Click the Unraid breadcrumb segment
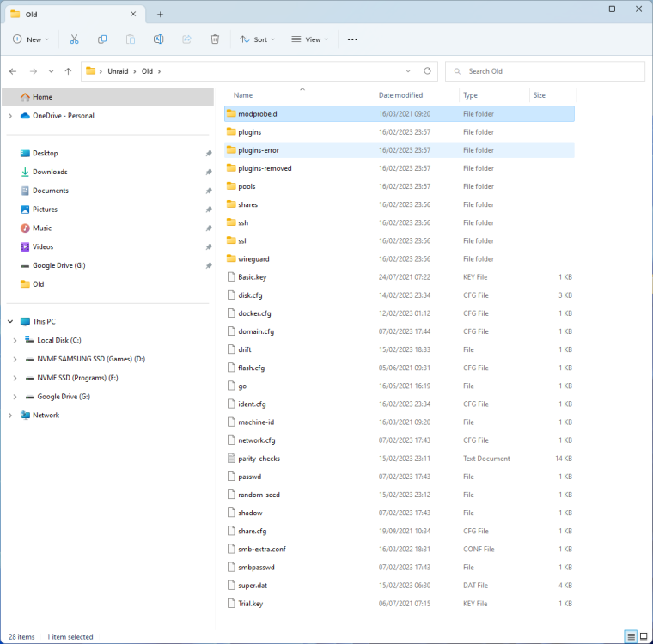Screen dimensions: 653x644 click(x=118, y=71)
